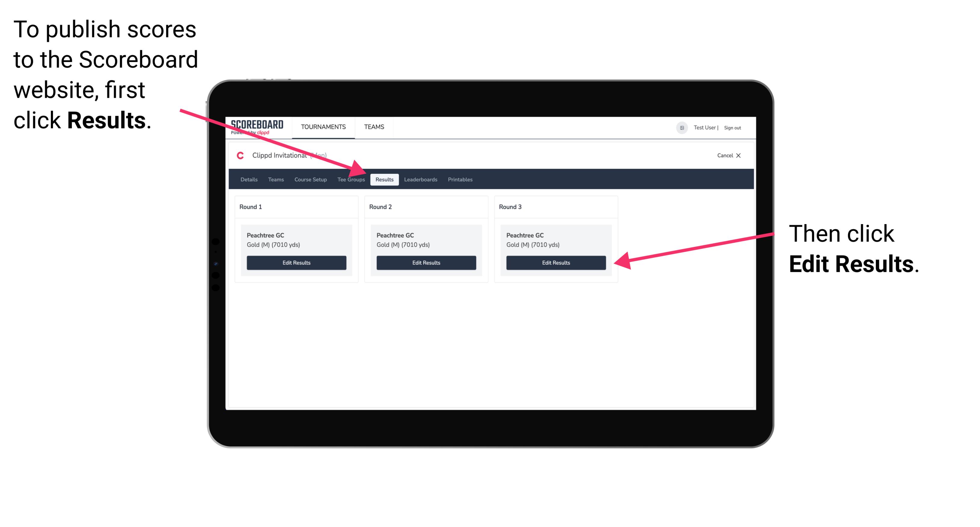Click the TOURNAMENTS navigation item
Viewport: 980px width, 527px height.
pos(323,127)
